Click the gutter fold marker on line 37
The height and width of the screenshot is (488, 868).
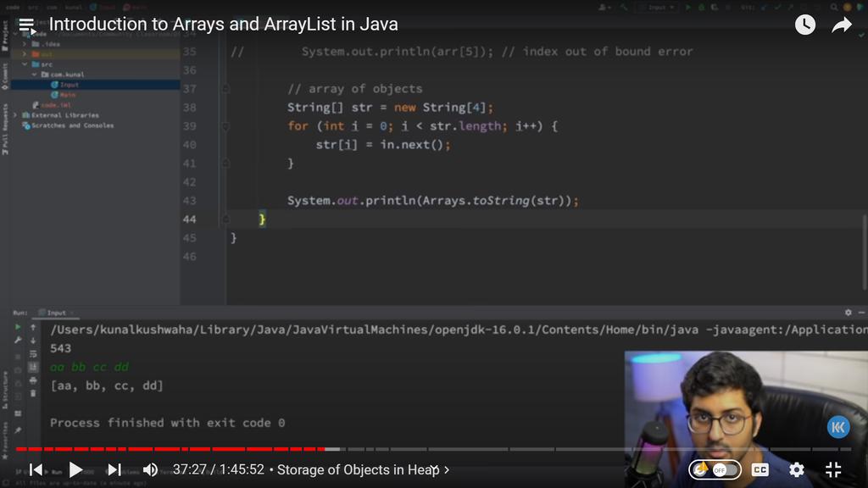pos(225,88)
